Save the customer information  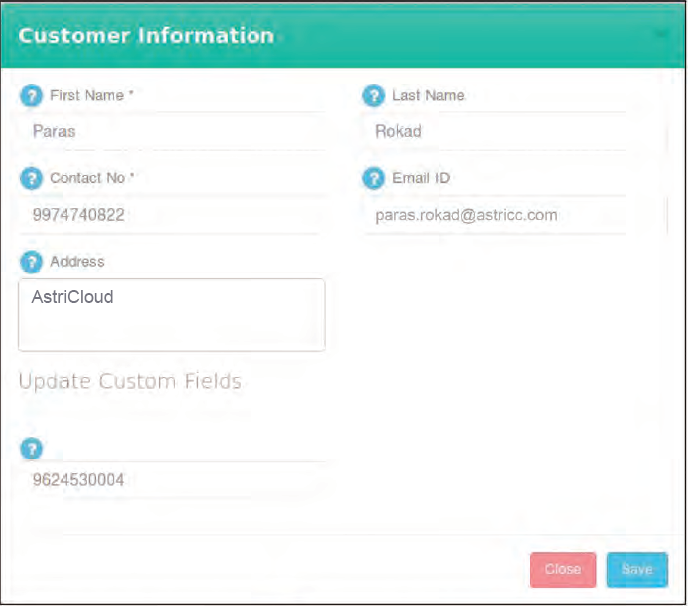tap(636, 569)
